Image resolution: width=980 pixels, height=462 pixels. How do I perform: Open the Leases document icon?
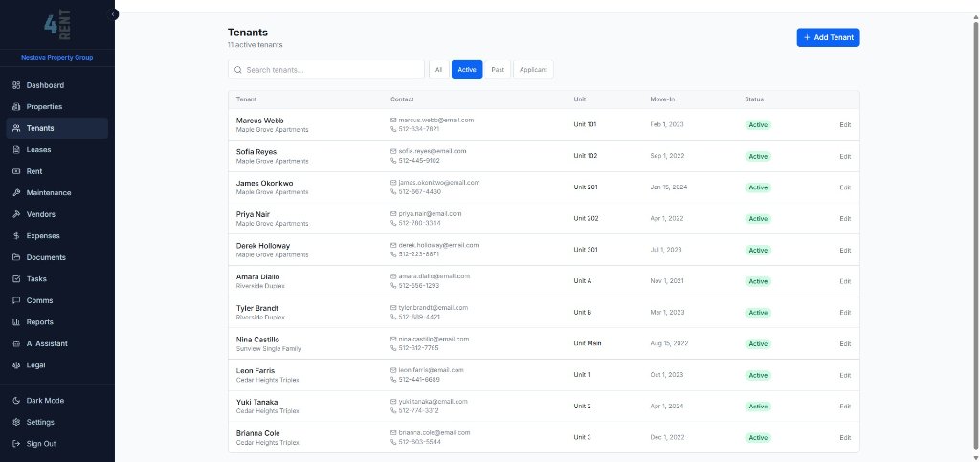[x=16, y=150]
